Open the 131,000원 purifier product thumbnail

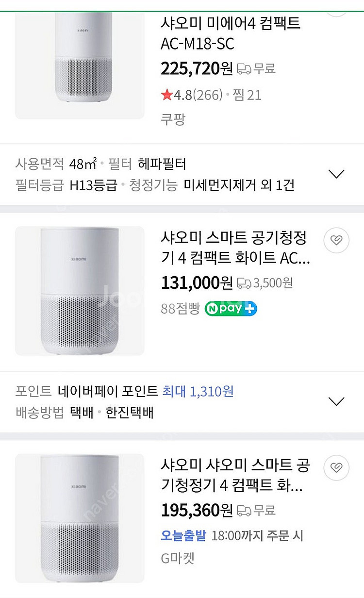pyautogui.click(x=80, y=290)
